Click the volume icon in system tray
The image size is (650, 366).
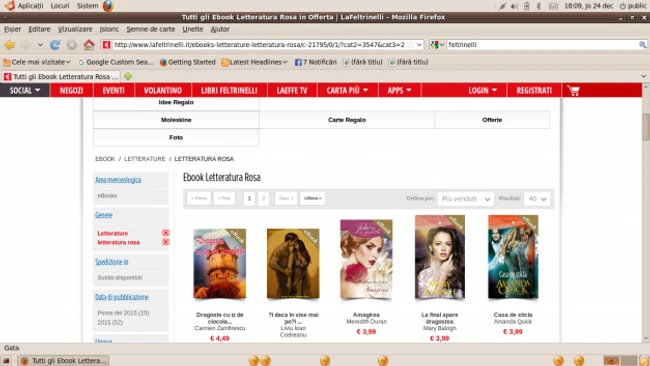514,6
